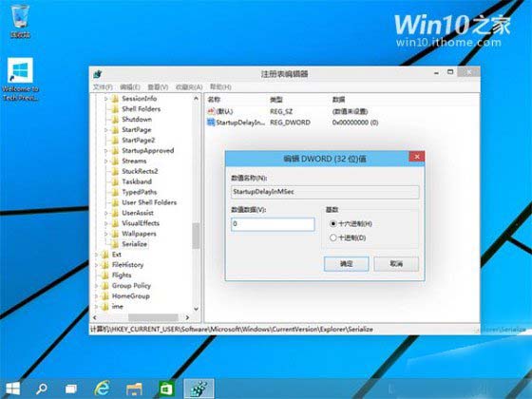Select decimal base radio button

[x=333, y=237]
